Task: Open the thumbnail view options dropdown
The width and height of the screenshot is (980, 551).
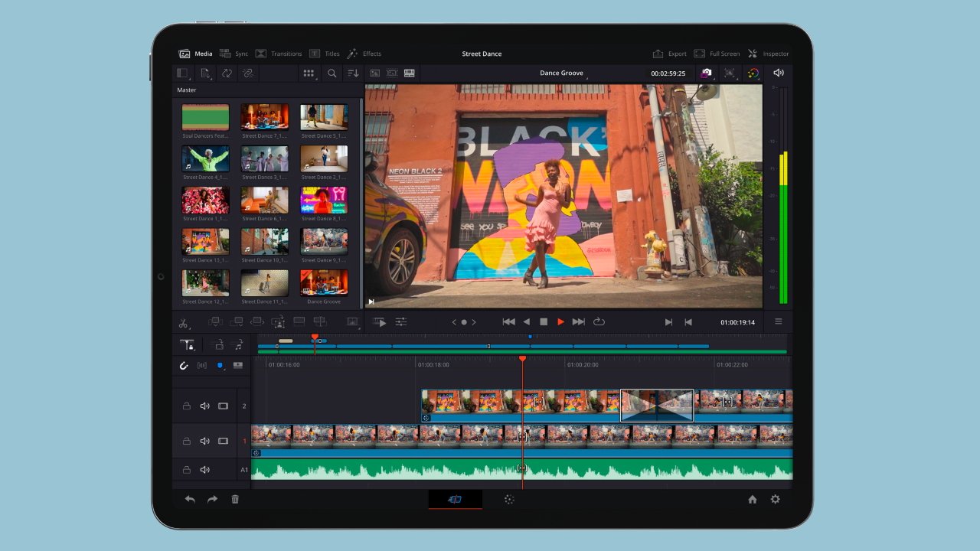Action: (x=309, y=73)
